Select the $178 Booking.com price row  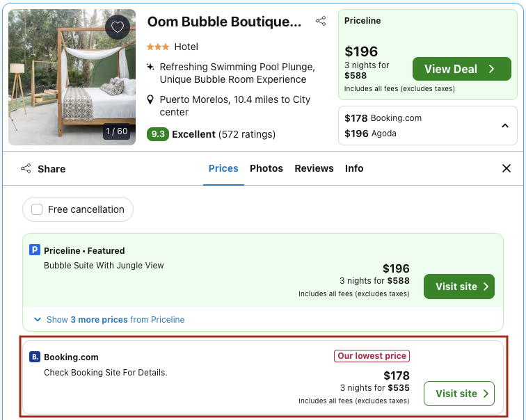(x=383, y=118)
